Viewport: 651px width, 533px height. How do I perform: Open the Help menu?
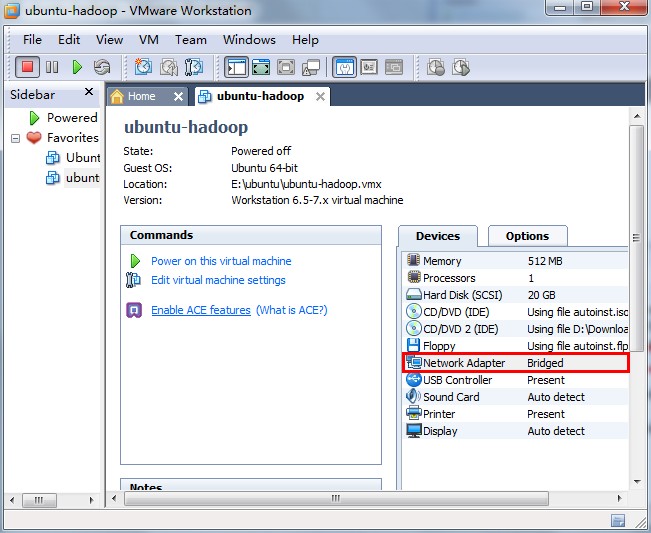point(305,40)
